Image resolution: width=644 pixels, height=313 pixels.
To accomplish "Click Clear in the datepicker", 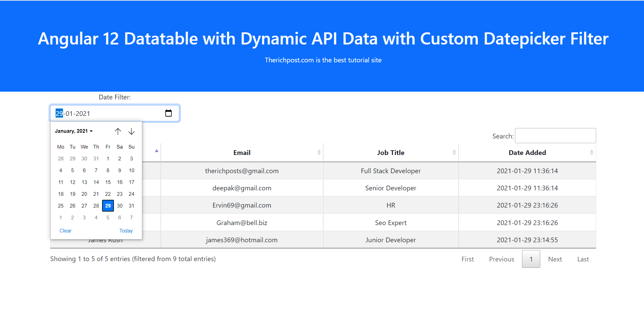I will (x=65, y=231).
